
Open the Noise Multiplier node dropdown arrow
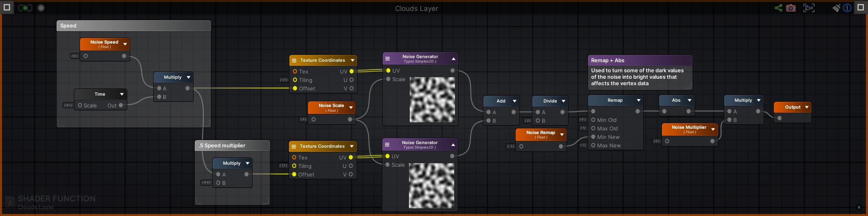[713, 129]
